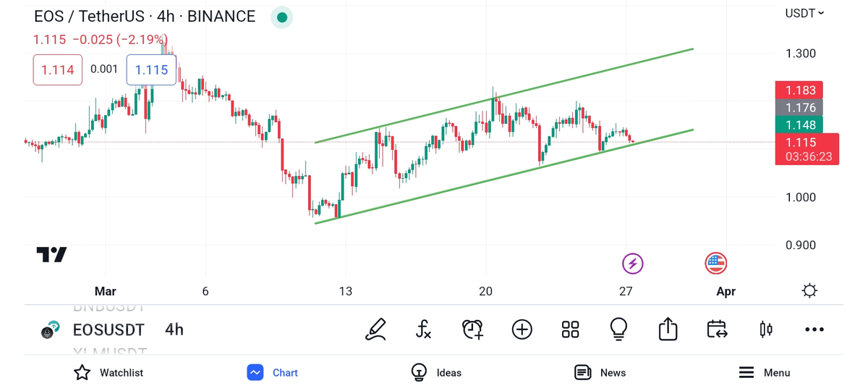The width and height of the screenshot is (868, 391).
Task: Open the ideas lightbulb toolbar icon
Action: coord(618,330)
